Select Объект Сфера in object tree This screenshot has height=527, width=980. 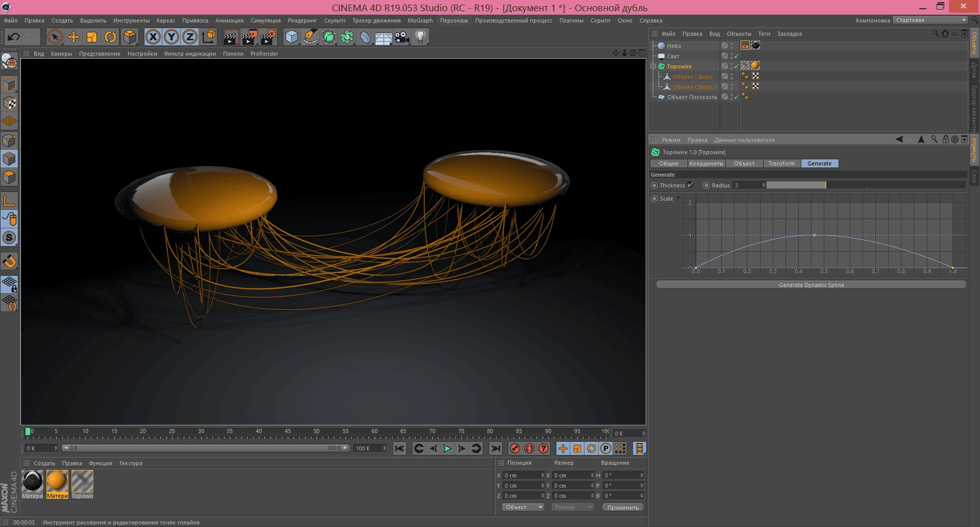(692, 77)
